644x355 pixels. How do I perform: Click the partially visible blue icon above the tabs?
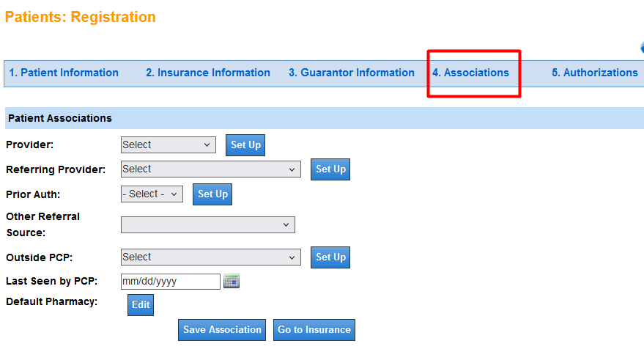(642, 48)
